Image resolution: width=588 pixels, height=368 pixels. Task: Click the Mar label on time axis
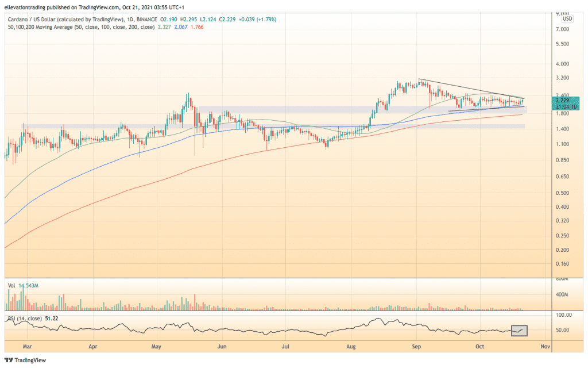[x=28, y=346]
